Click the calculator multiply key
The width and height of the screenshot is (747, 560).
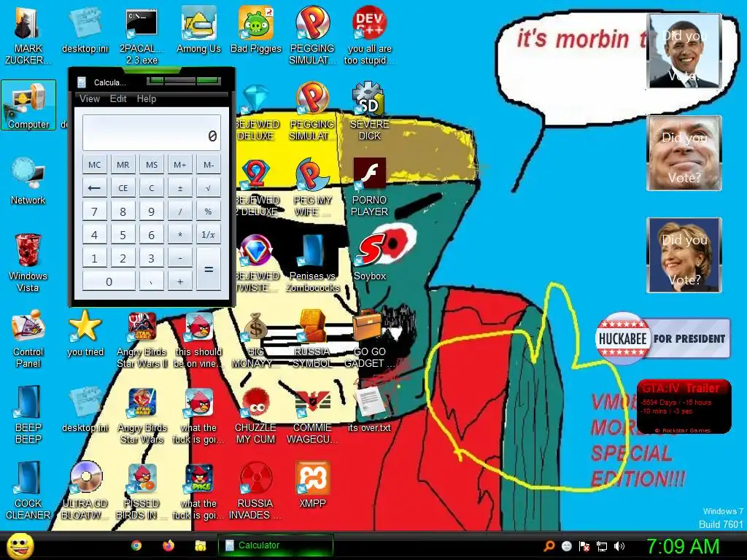coord(180,235)
